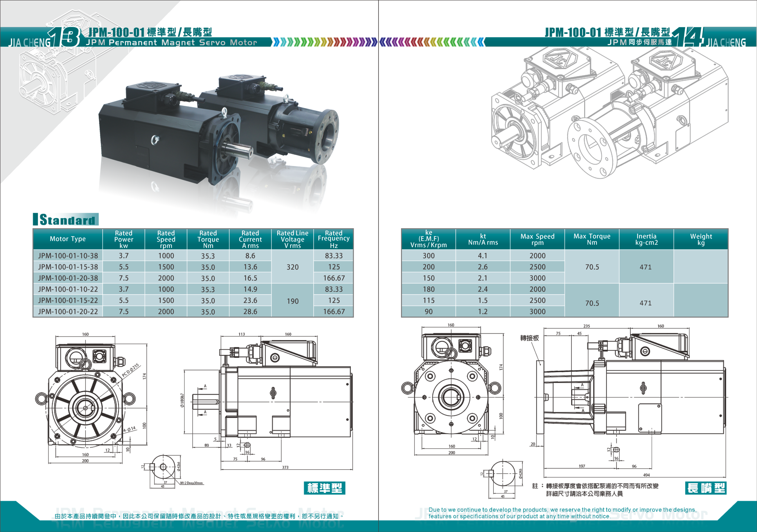Click the Inertia kg-cm2 column header
The image size is (757, 532).
[646, 239]
